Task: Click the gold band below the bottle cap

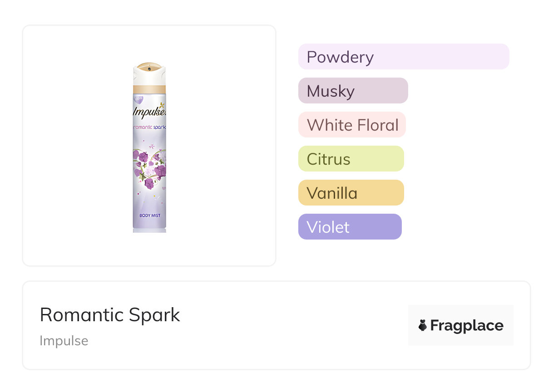Action: pos(149,88)
